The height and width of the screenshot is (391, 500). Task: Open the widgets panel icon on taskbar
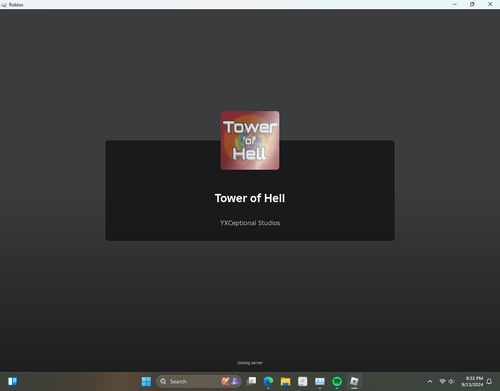pyautogui.click(x=13, y=381)
